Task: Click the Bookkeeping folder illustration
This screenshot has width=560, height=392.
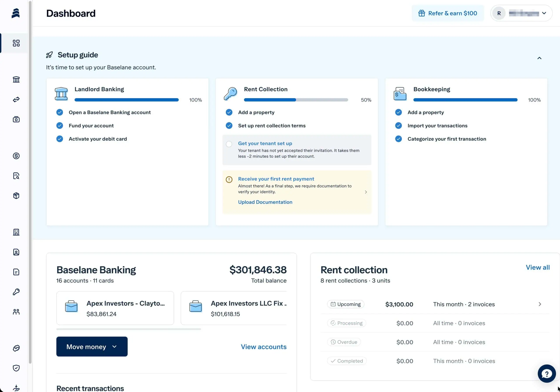Action: [400, 94]
